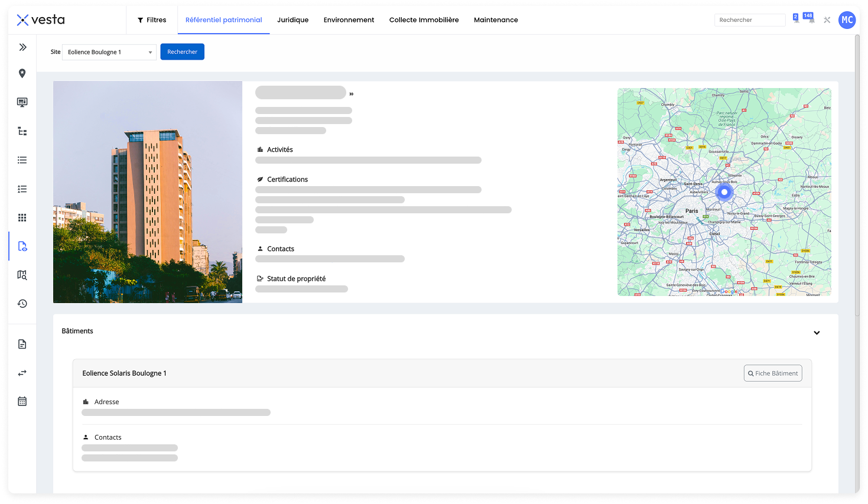
Task: Click the 3x3 grid icon in sidebar
Action: pos(22,217)
